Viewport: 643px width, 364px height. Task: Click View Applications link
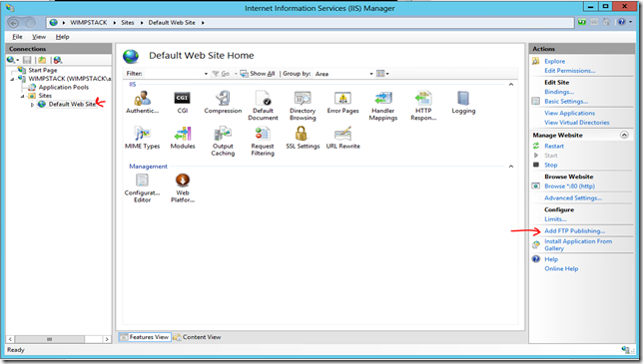tap(569, 113)
